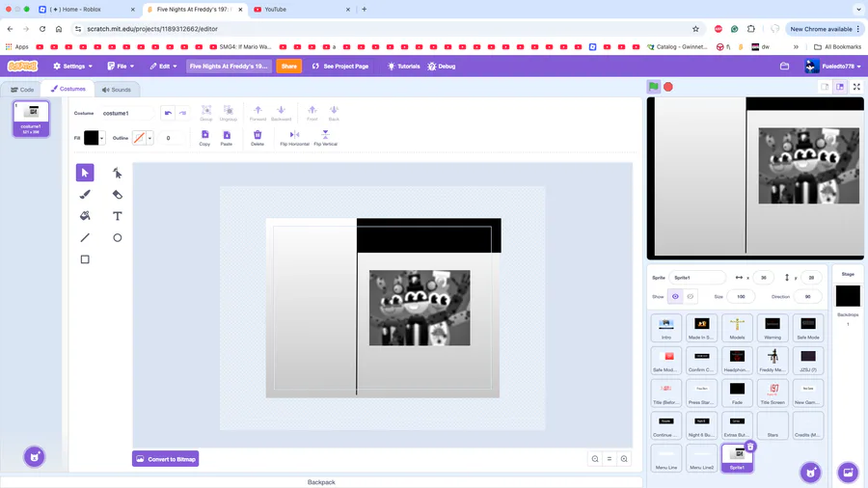The image size is (868, 488).
Task: Expand the Chrome tab search chevron
Action: pyautogui.click(x=858, y=10)
